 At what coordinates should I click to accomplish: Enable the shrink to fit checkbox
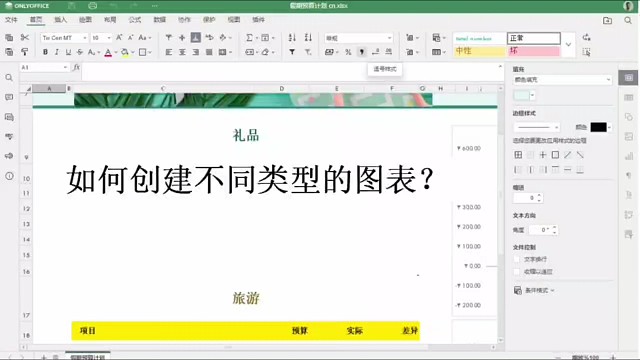[x=517, y=271]
